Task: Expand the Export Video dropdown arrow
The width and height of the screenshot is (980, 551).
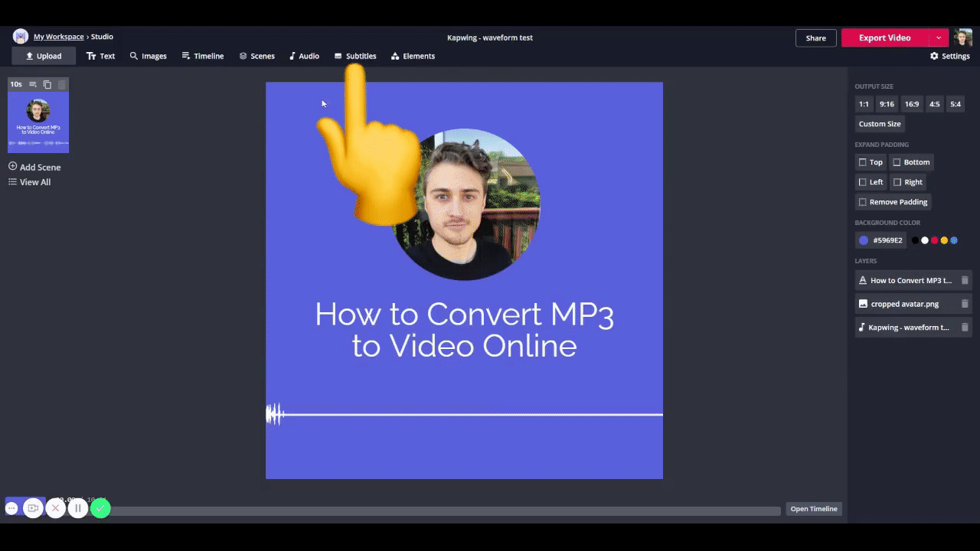Action: (939, 37)
